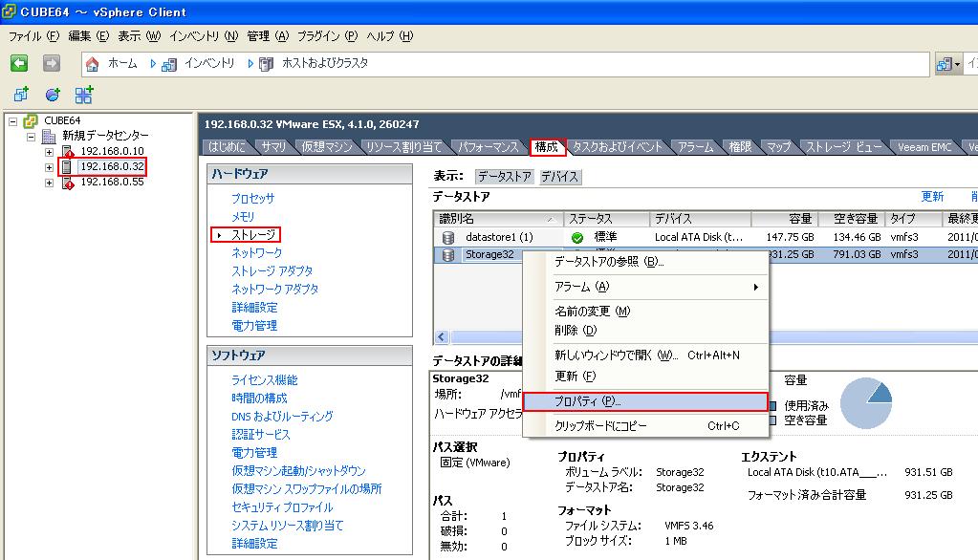The image size is (978, 560).
Task: Open the 表示 (W) menu
Action: [x=139, y=36]
